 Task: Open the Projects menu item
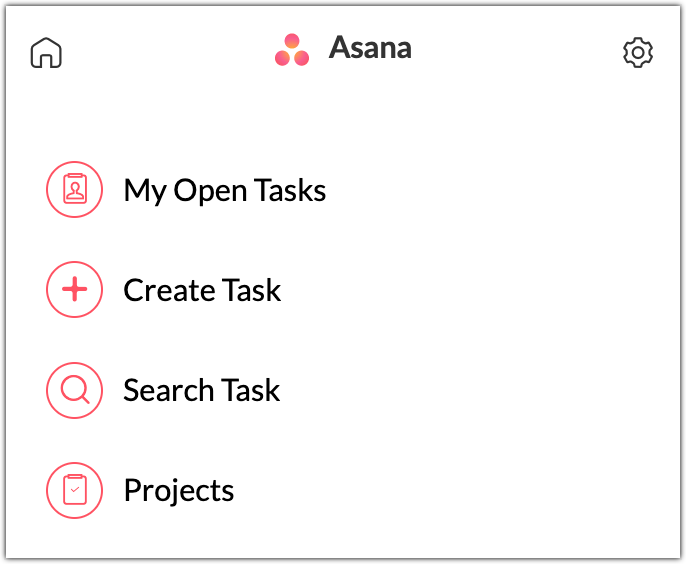pos(178,490)
